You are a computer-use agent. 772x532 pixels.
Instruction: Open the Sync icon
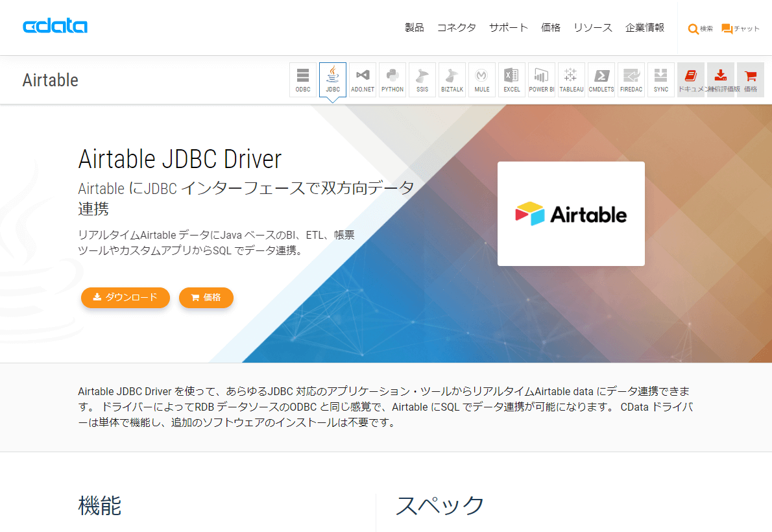click(x=661, y=80)
